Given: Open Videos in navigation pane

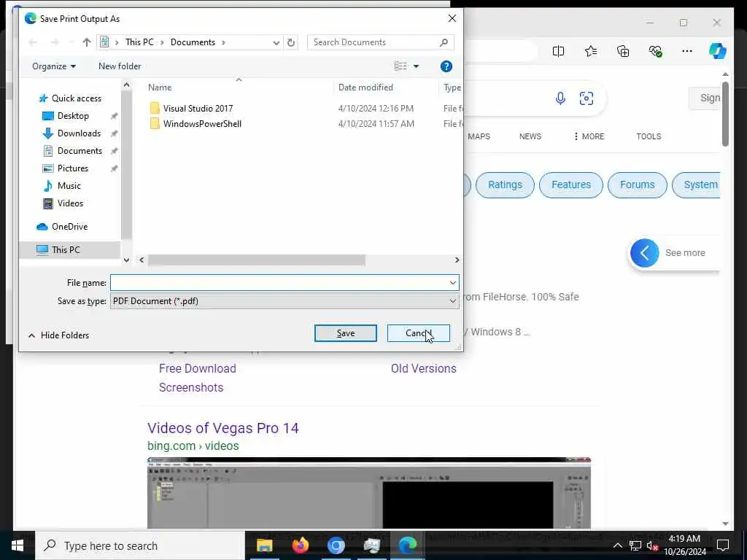Looking at the screenshot, I should pyautogui.click(x=70, y=203).
